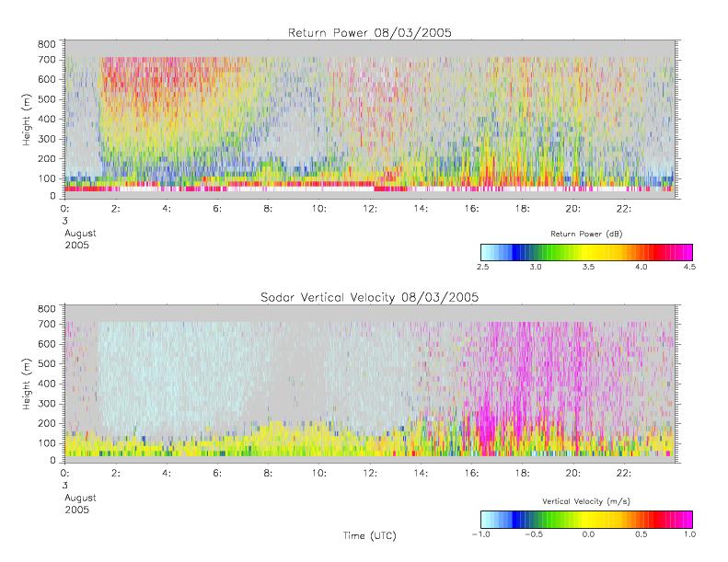Viewport: 728px width, 562px height.
Task: Click 'August' date label under Vertical Velocity plot
Action: 80,498
